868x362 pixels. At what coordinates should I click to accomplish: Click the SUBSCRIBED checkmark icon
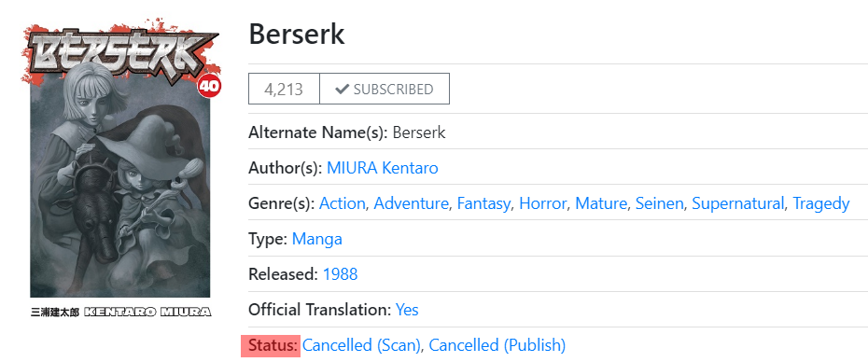(x=343, y=89)
